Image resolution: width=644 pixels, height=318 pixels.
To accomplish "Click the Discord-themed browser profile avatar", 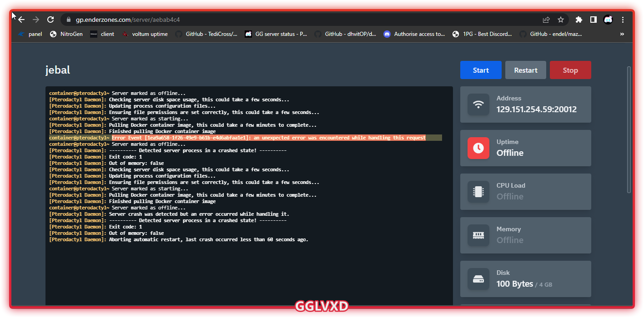I will pyautogui.click(x=608, y=20).
